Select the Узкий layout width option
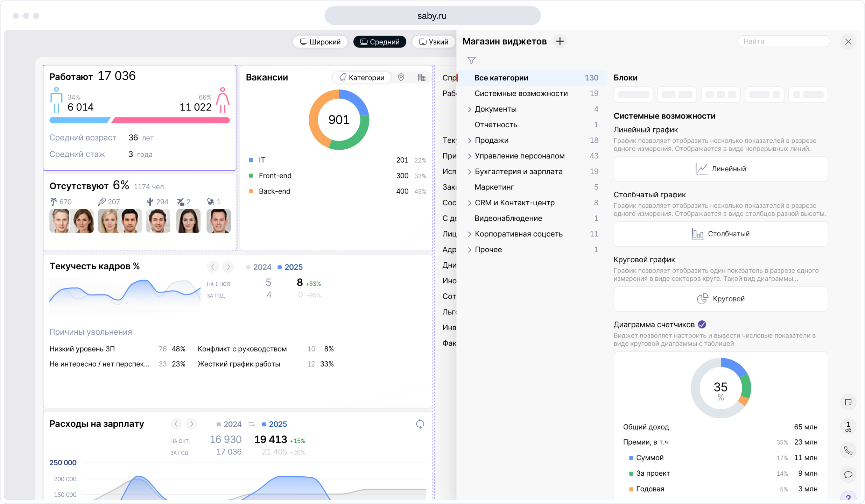 pos(434,42)
